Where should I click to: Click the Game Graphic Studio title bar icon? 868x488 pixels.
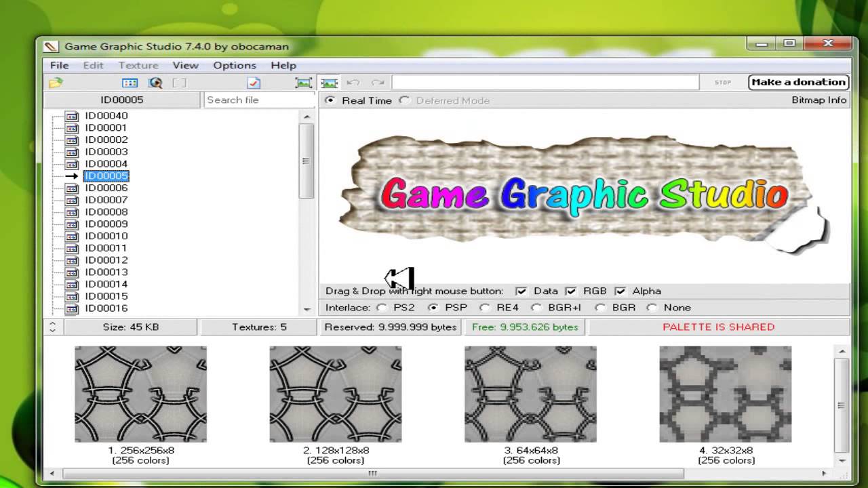coord(51,47)
